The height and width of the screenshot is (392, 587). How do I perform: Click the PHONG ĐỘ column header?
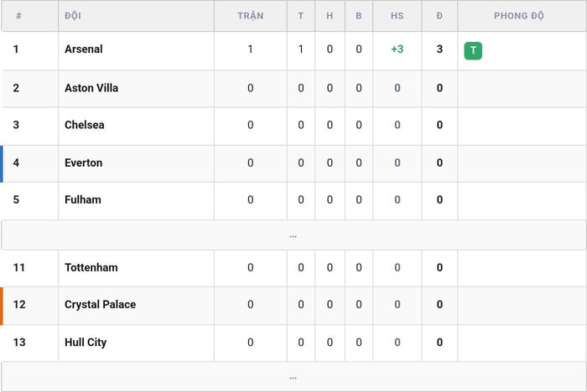[x=519, y=16]
